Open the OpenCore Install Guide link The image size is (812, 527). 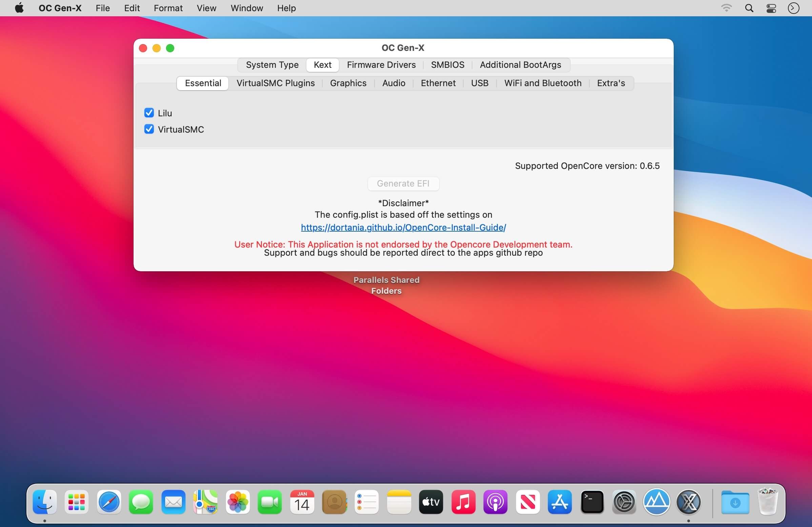404,227
